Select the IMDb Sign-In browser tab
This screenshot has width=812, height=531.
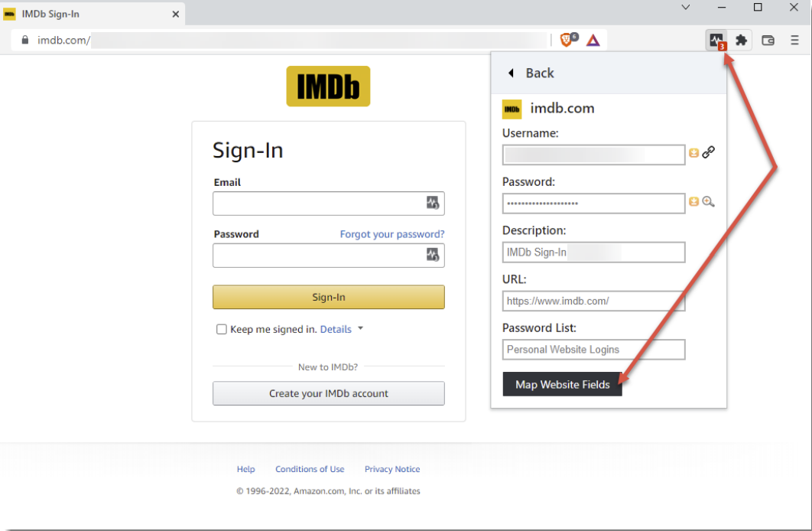[93, 14]
